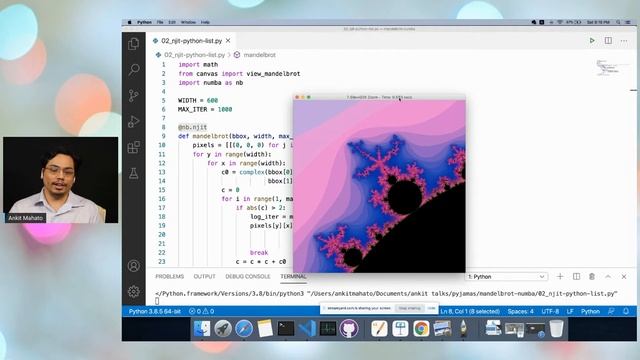
Task: Select Python 3.8.5 64-bit interpreter in status bar
Action: (x=155, y=311)
